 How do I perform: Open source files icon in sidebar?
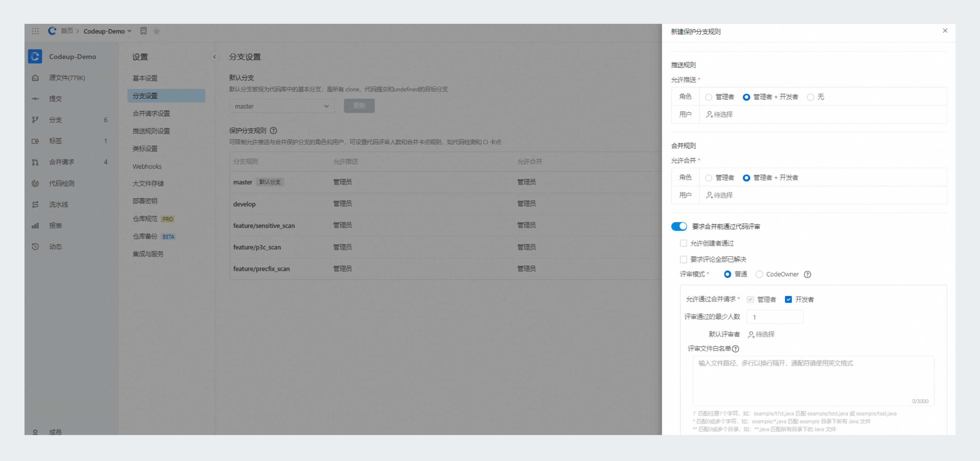pos(35,78)
